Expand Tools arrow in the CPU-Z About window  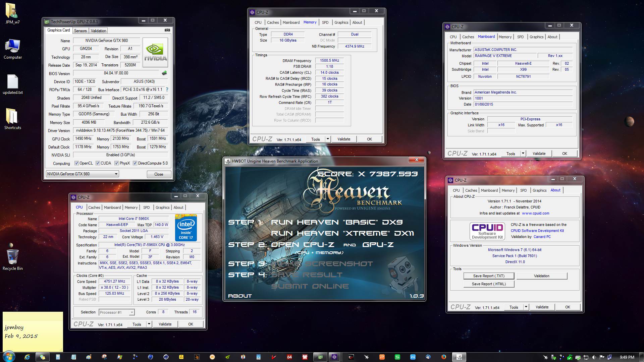(526, 307)
